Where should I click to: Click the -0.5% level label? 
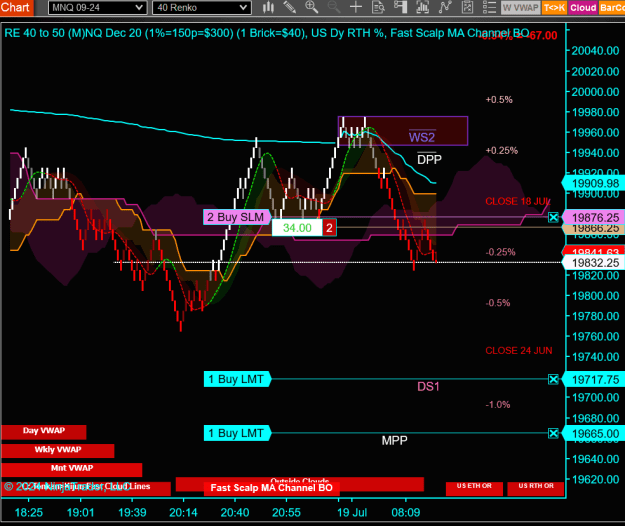coord(498,303)
